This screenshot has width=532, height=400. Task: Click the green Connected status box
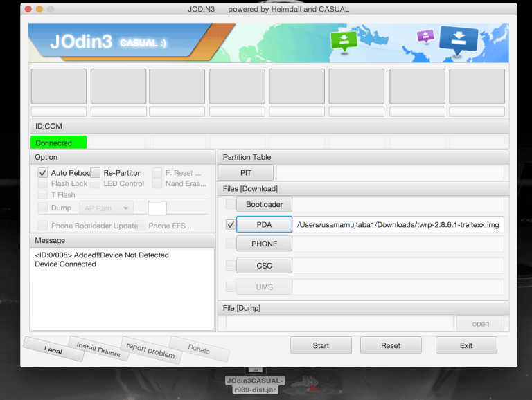tap(58, 143)
